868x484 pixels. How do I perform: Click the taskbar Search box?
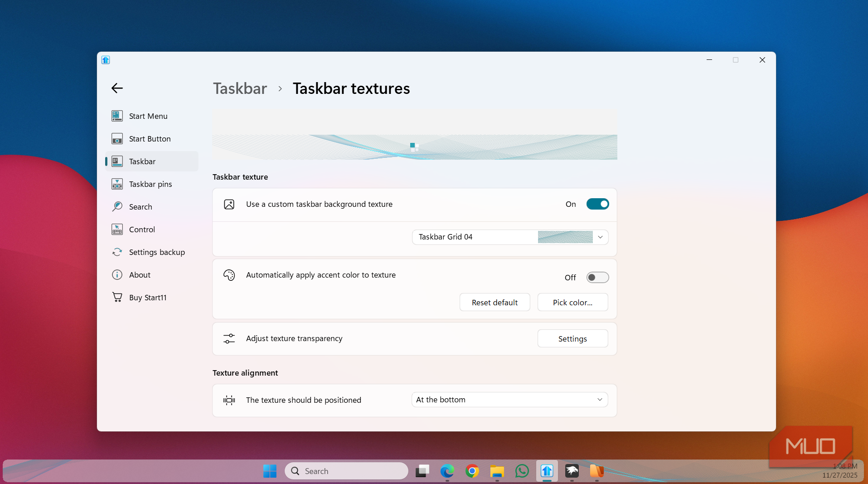(x=346, y=471)
